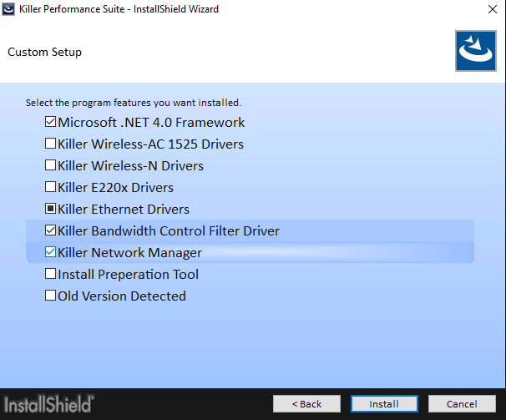The width and height of the screenshot is (506, 420).
Task: Click the 'Killer Wireless-AC 1525 Drivers' label
Action: (150, 144)
